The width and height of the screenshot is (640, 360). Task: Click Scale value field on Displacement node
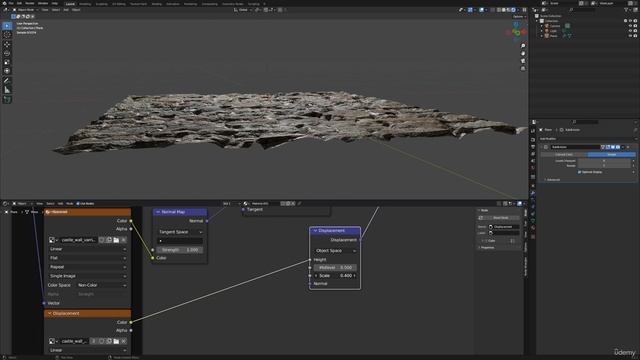pos(335,276)
